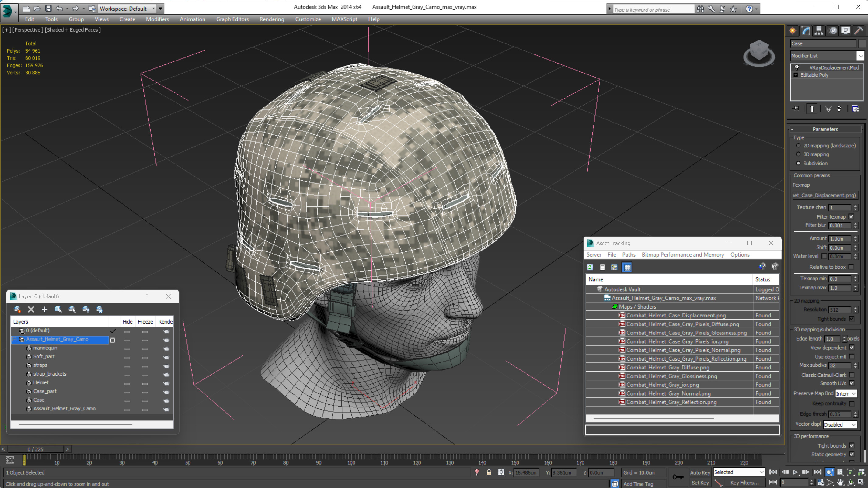The height and width of the screenshot is (488, 868).
Task: Open the Display command panel tab
Action: (845, 31)
